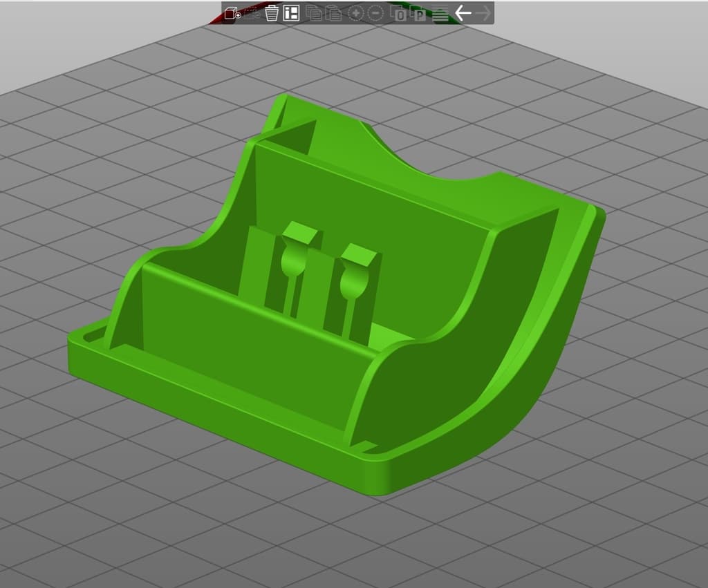The width and height of the screenshot is (708, 588).
Task: Click the Delete all trash can icon
Action: pyautogui.click(x=272, y=14)
